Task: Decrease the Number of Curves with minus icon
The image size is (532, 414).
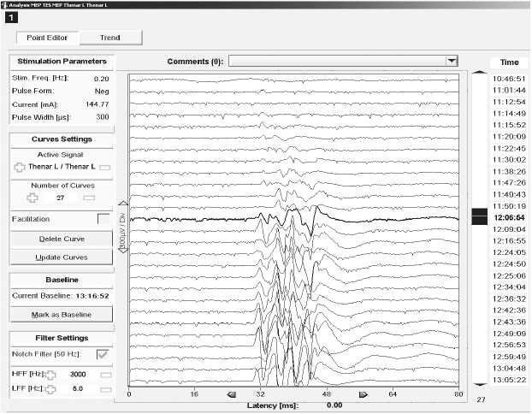Action: coord(89,198)
